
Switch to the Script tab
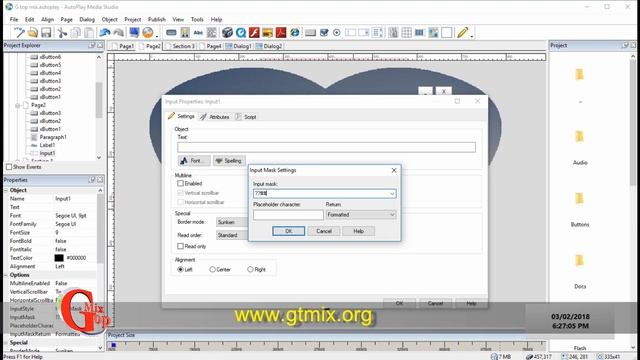[246, 117]
